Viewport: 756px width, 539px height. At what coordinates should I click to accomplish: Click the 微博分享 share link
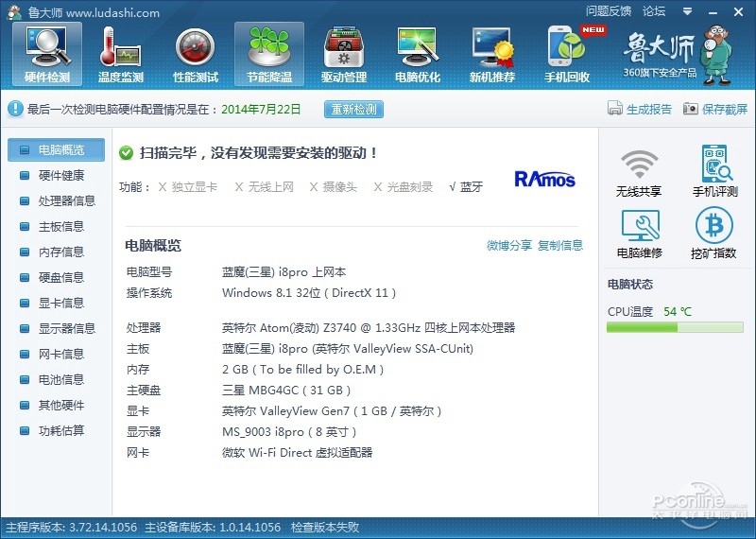(x=509, y=246)
